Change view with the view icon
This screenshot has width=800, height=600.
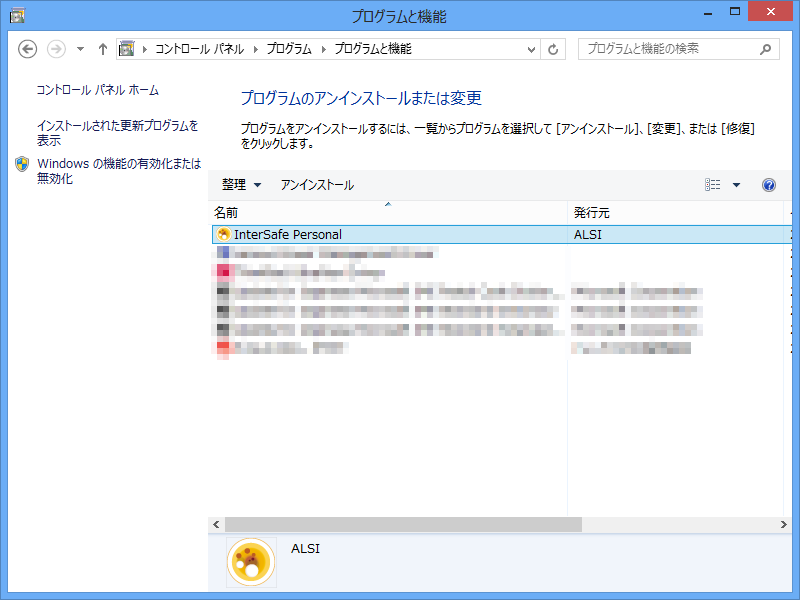[x=713, y=185]
